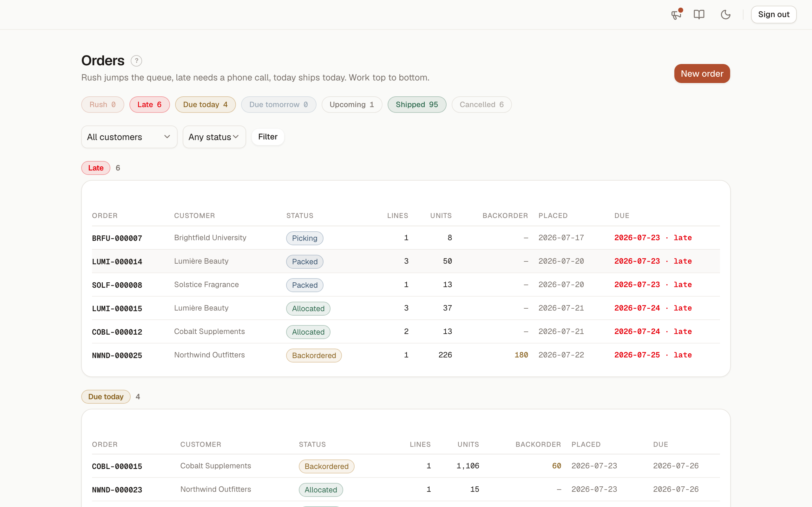
Task: Click the chevron on All customers selector
Action: pos(167,137)
